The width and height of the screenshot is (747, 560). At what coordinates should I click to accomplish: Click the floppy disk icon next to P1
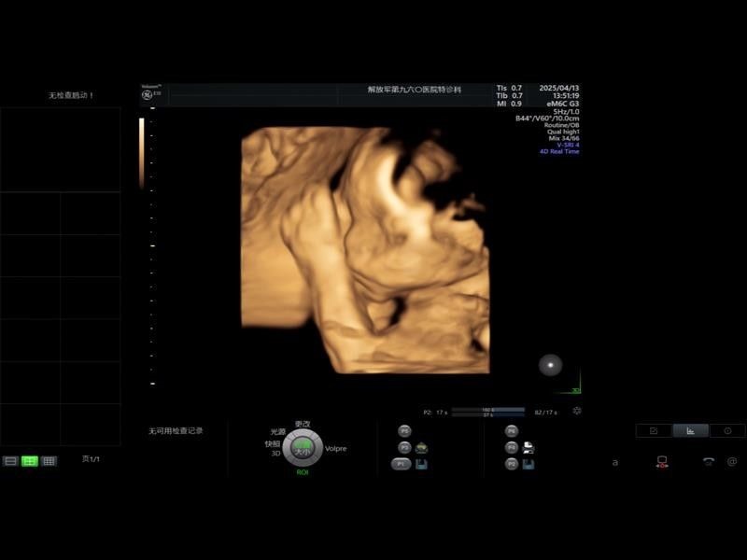tap(421, 464)
